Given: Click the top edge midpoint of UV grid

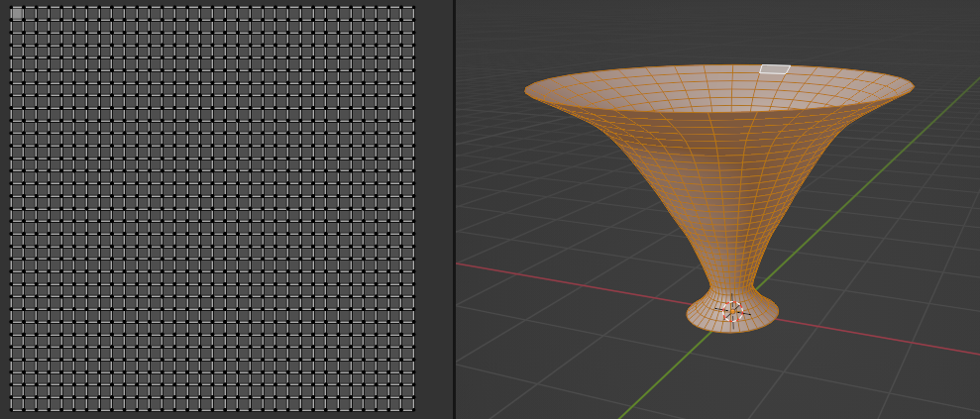Looking at the screenshot, I should click(212, 7).
